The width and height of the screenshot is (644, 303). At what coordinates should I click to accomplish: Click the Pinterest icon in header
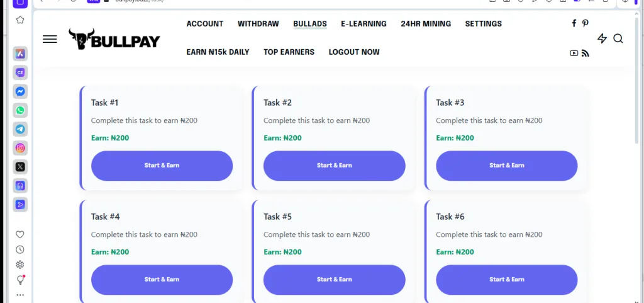585,23
